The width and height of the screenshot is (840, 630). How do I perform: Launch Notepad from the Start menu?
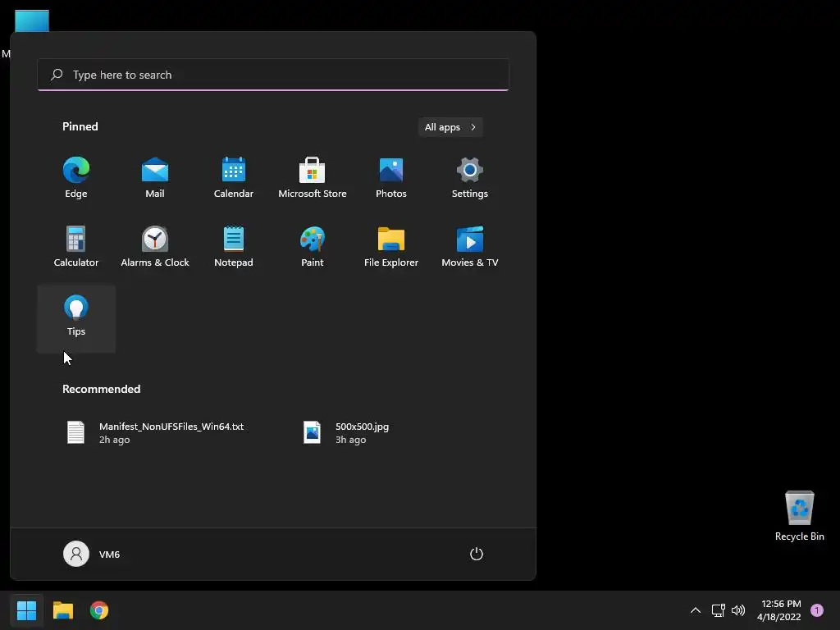(x=234, y=246)
